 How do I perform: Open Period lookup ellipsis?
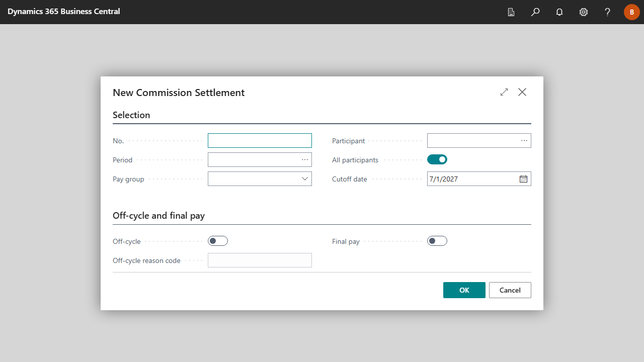click(x=305, y=160)
